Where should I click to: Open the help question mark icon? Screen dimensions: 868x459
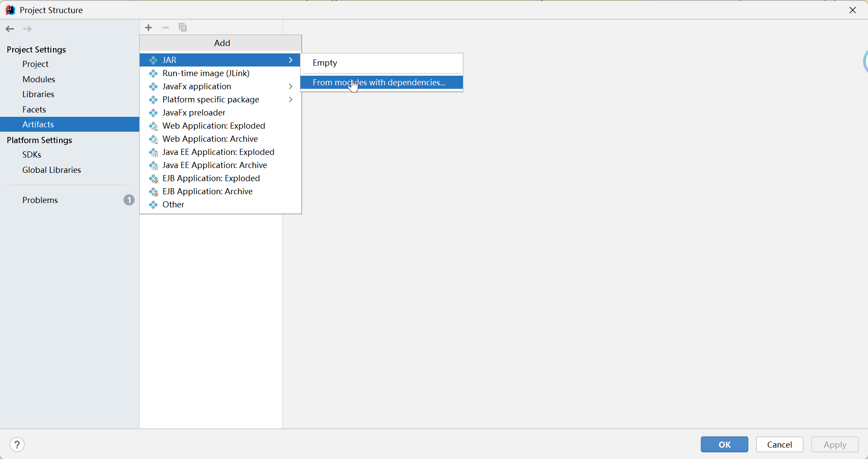pos(17,445)
